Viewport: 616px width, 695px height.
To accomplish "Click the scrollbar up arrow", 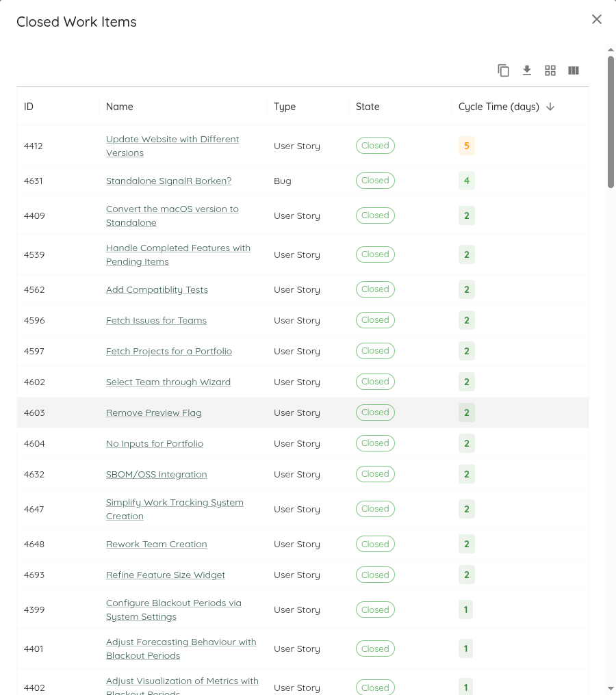I will (x=611, y=50).
